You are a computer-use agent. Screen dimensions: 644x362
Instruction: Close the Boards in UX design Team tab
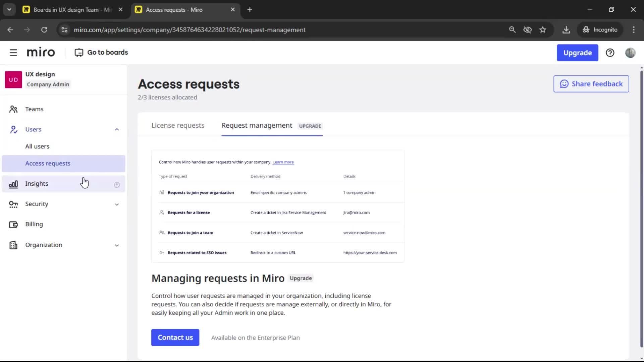[120, 10]
